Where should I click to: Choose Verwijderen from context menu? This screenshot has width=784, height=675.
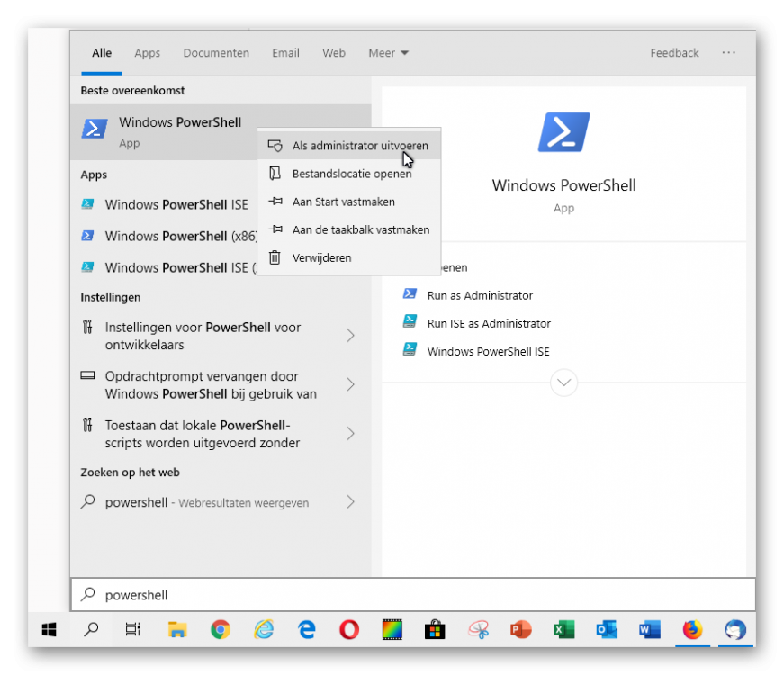pyautogui.click(x=349, y=257)
